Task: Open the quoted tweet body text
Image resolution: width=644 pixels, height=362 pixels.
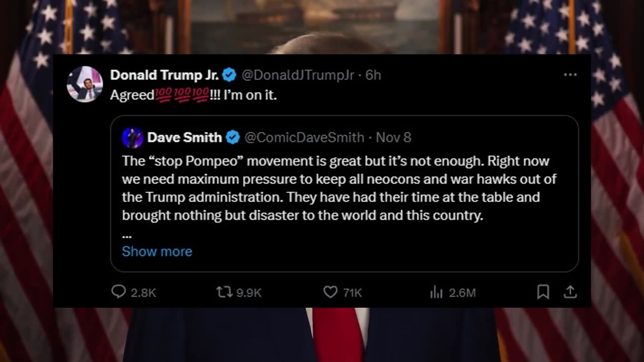Action: (x=339, y=188)
